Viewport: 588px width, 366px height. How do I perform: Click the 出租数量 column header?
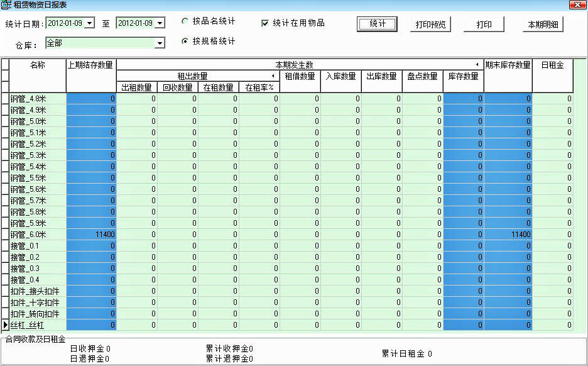(x=137, y=87)
